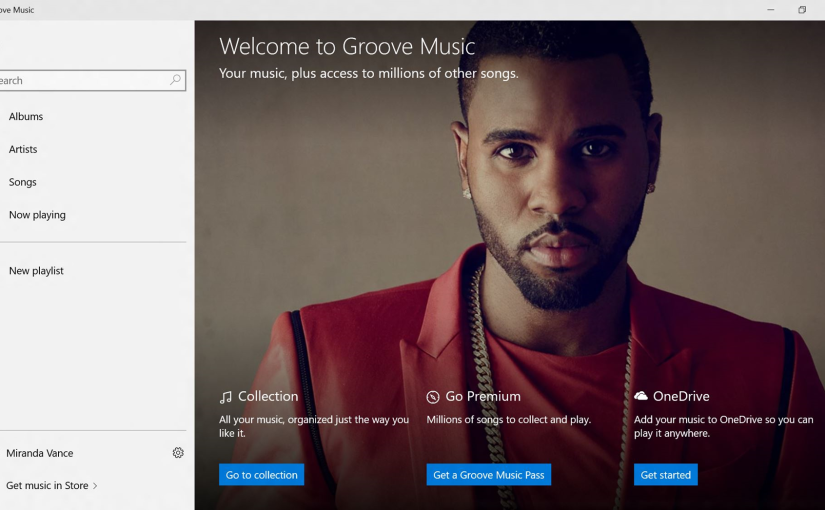Image resolution: width=825 pixels, height=510 pixels.
Task: Select Artists in the sidebar
Action: 23,150
